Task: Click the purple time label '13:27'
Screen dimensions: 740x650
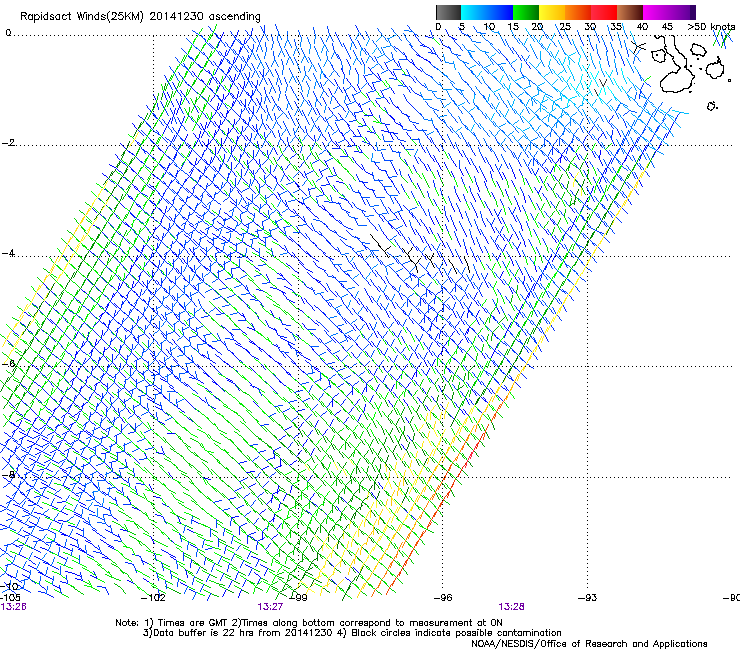Action: point(270,607)
